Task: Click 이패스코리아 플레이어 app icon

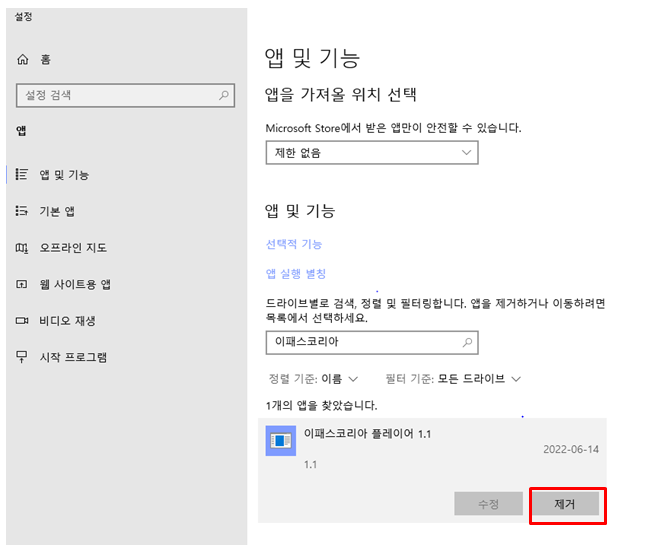Action: coord(281,441)
